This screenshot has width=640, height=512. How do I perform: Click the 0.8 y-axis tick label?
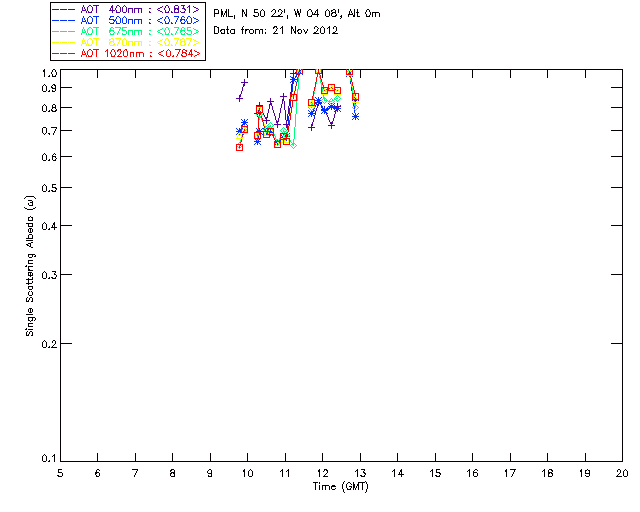pyautogui.click(x=49, y=109)
